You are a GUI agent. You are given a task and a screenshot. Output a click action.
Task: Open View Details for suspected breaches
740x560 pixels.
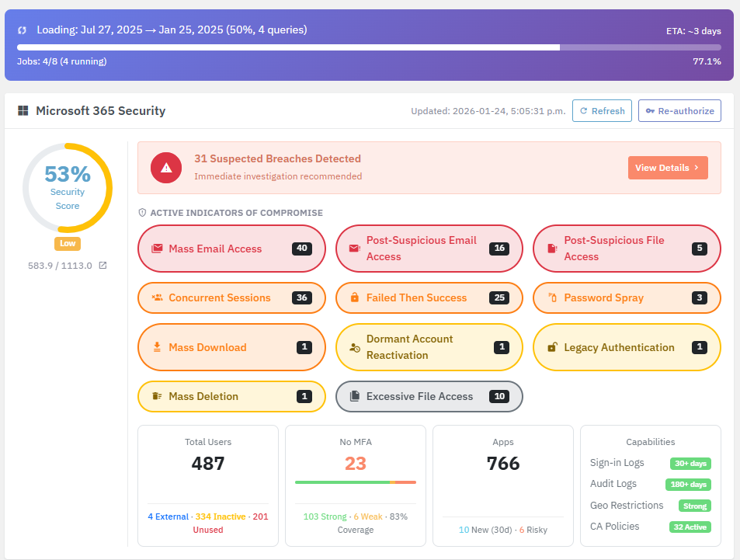(x=668, y=167)
